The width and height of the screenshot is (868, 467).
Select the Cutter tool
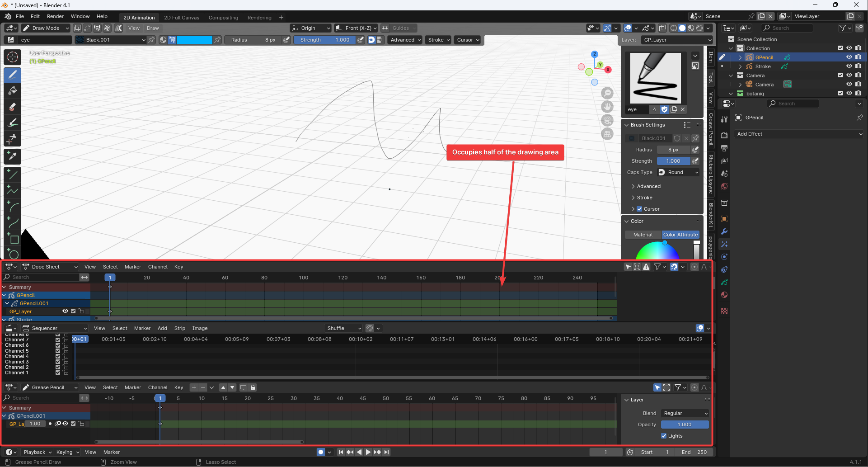point(13,139)
